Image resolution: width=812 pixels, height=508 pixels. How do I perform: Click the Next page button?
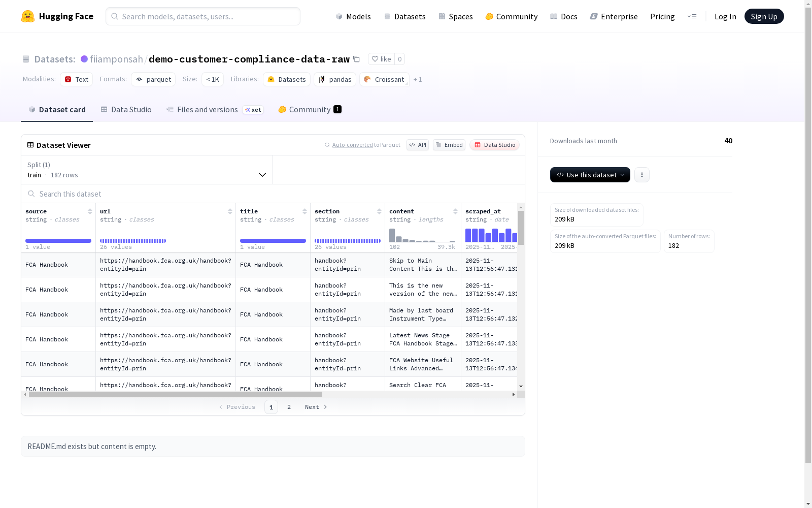(316, 407)
